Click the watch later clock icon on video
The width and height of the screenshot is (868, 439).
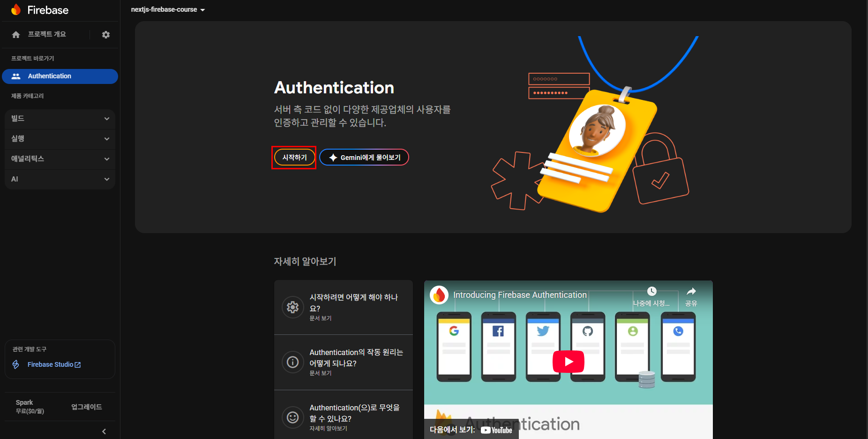click(651, 291)
